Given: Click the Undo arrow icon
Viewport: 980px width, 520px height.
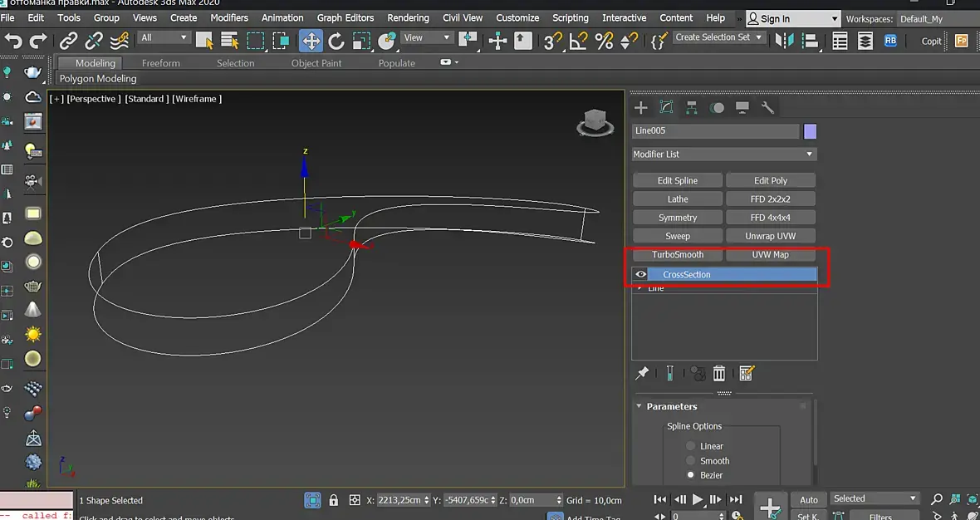Looking at the screenshot, I should coord(13,40).
